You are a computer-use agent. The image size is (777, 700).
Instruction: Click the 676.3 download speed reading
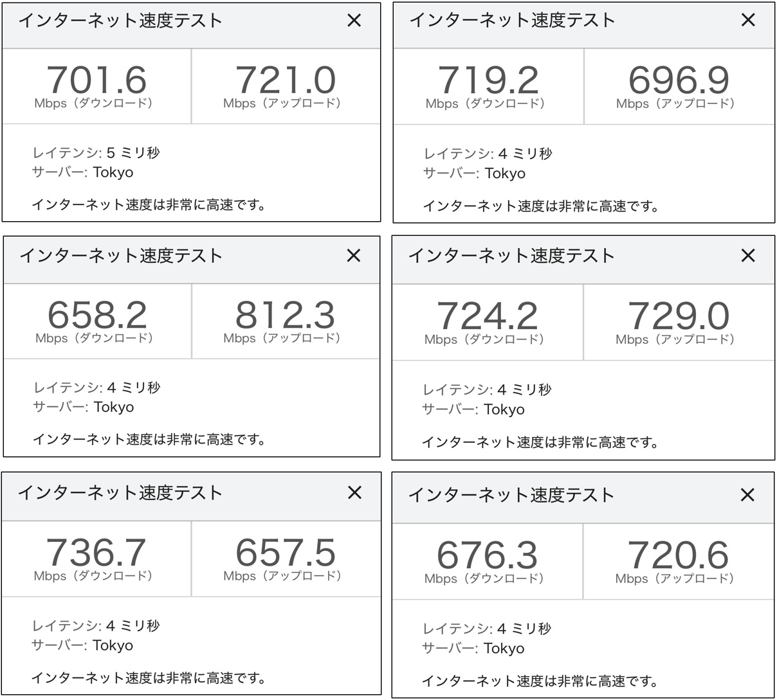pyautogui.click(x=487, y=555)
